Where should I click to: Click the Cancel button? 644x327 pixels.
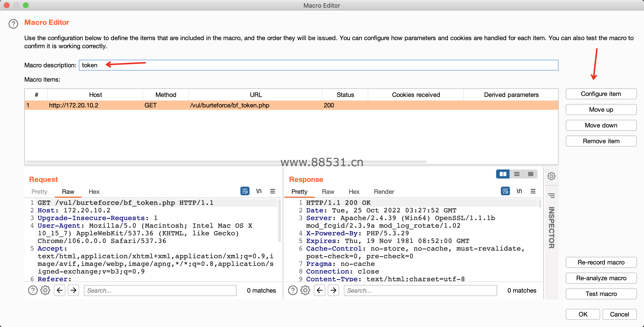[x=619, y=314]
